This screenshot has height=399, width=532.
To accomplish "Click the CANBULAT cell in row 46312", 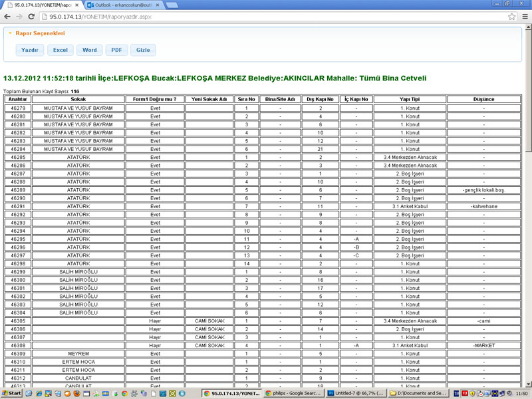I will [x=78, y=378].
